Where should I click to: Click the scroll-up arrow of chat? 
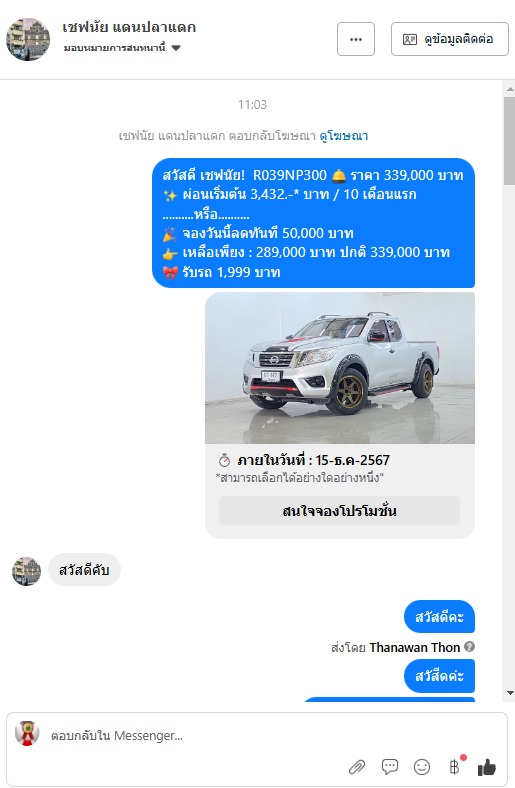click(x=510, y=89)
